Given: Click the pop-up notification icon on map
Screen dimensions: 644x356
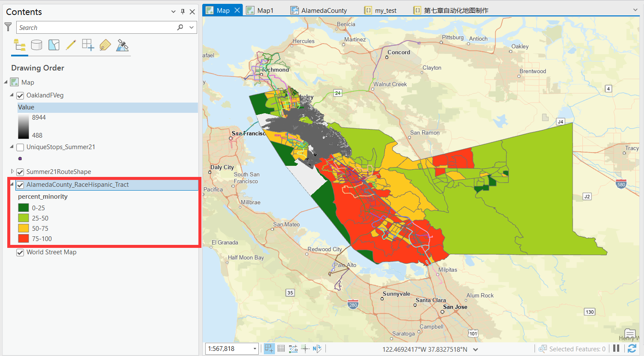Looking at the screenshot, I should click(630, 333).
